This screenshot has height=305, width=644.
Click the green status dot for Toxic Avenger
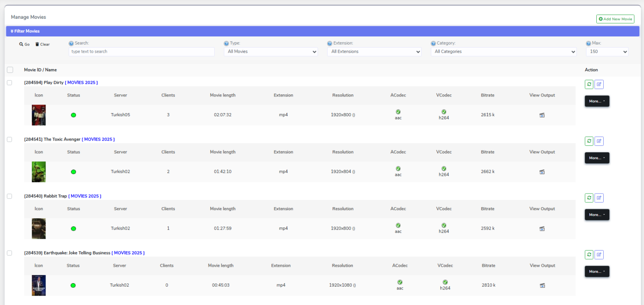(x=73, y=172)
